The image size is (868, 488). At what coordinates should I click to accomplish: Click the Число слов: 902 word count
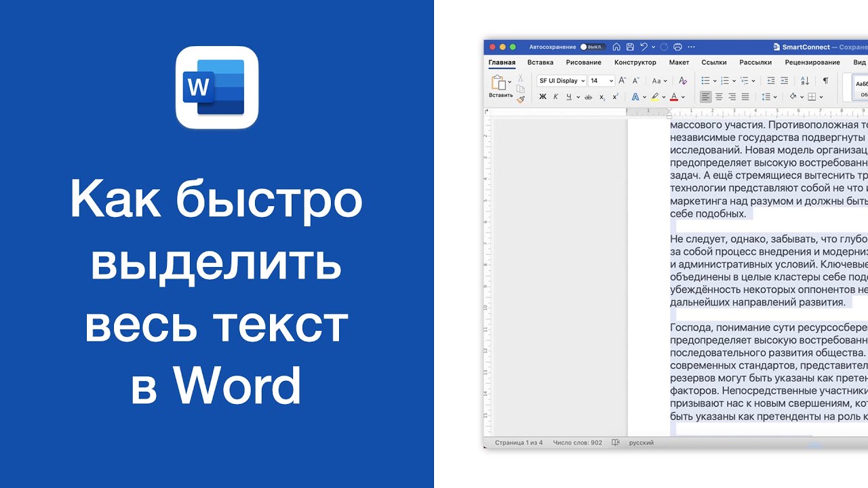577,443
